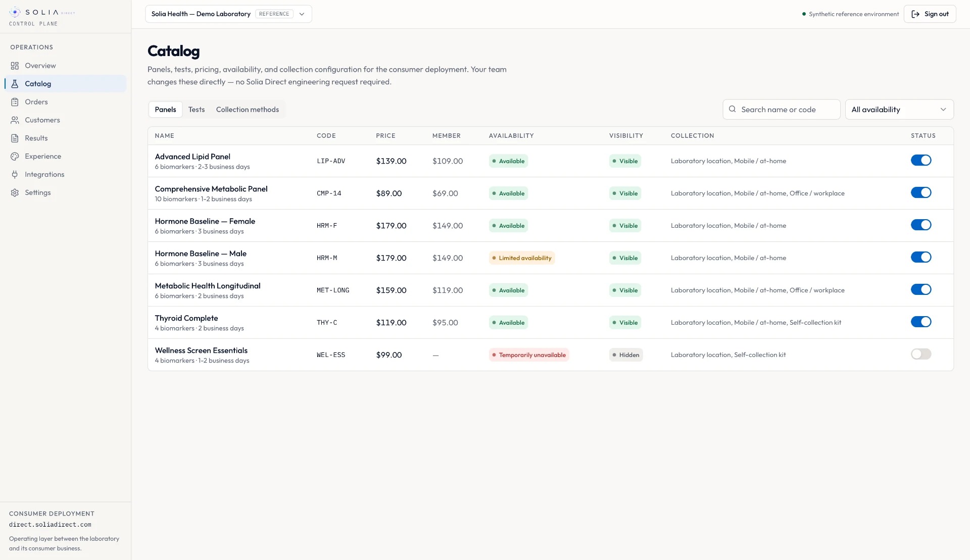Click the sign out arrow icon

click(x=915, y=14)
